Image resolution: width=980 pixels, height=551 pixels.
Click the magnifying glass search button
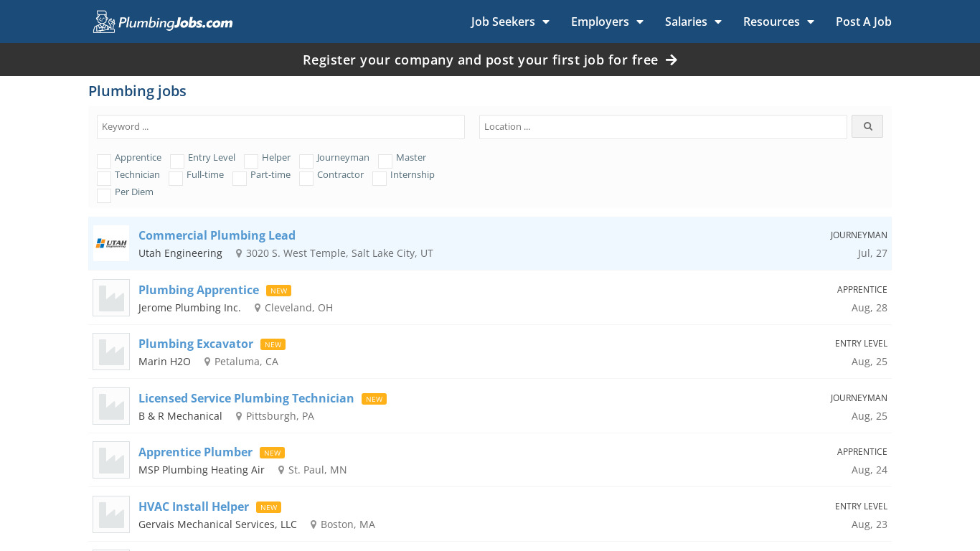[867, 126]
